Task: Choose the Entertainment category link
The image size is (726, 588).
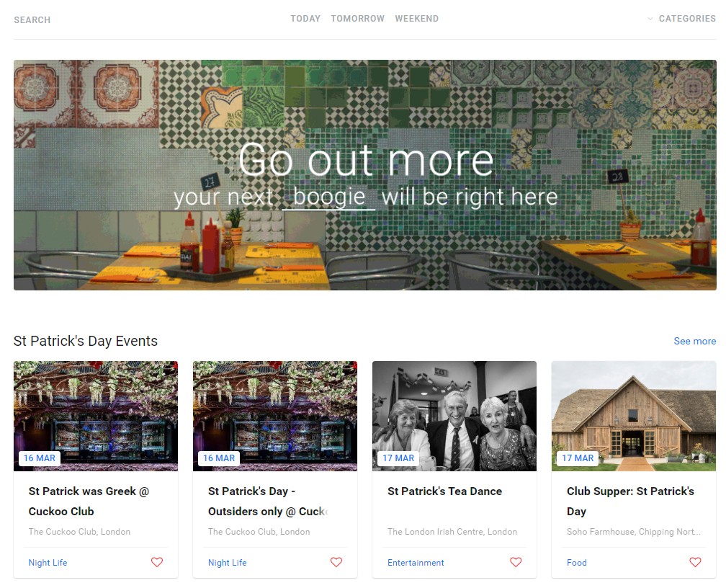Action: click(x=416, y=563)
